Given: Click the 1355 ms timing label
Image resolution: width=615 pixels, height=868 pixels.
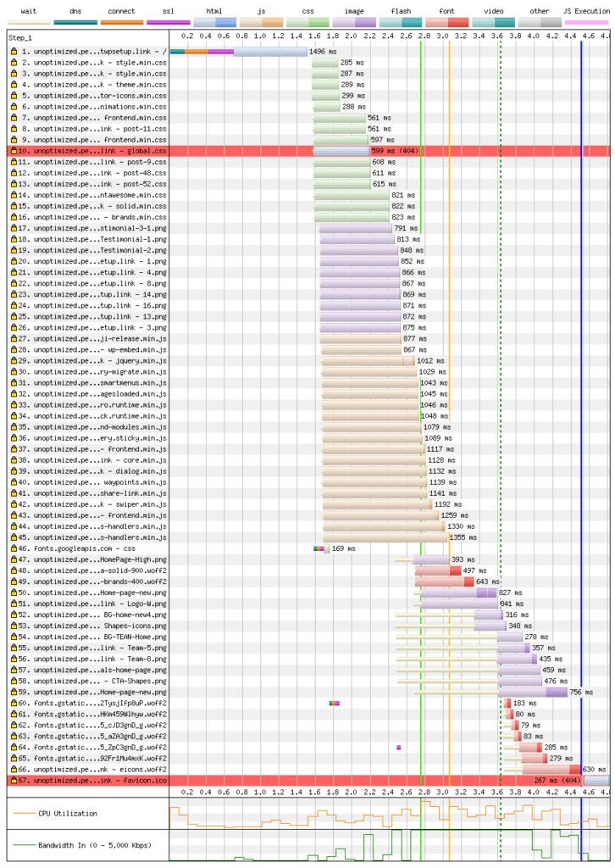Looking at the screenshot, I should [x=463, y=537].
